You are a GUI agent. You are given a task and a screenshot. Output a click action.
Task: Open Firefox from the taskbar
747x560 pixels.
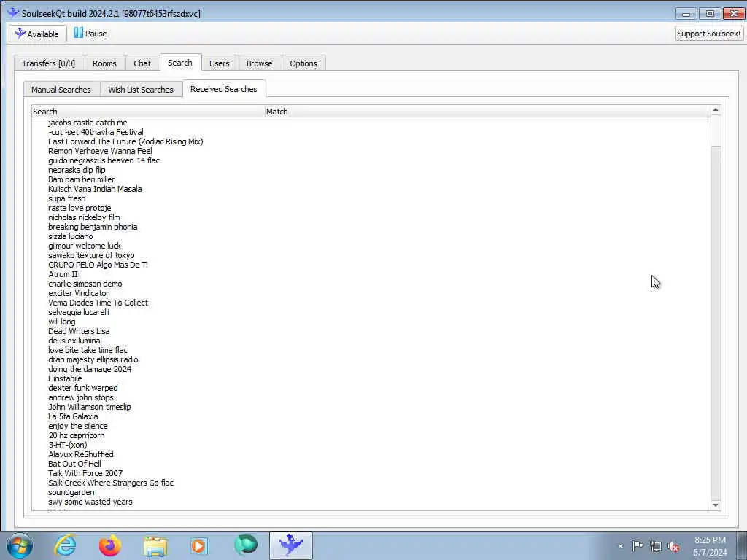[110, 545]
